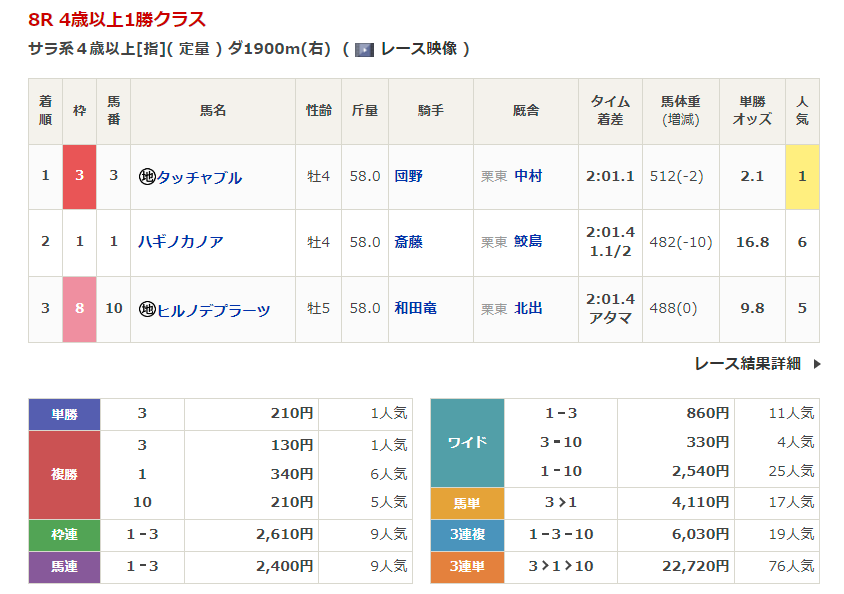Image resolution: width=844 pixels, height=594 pixels.
Task: Click the red frame number 3 cell
Action: point(80,177)
